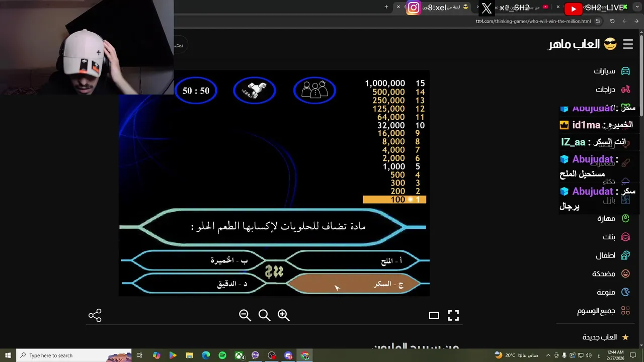Open File Explorer from the taskbar
The image size is (644, 362).
[189, 355]
